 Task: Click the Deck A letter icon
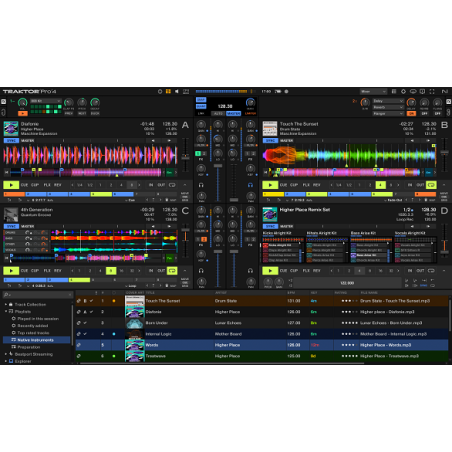(x=185, y=125)
